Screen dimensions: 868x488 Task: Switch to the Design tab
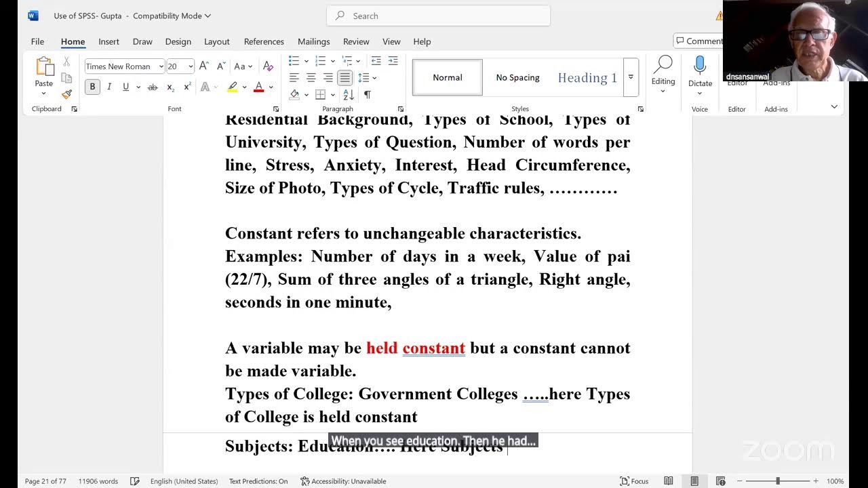click(x=178, y=41)
